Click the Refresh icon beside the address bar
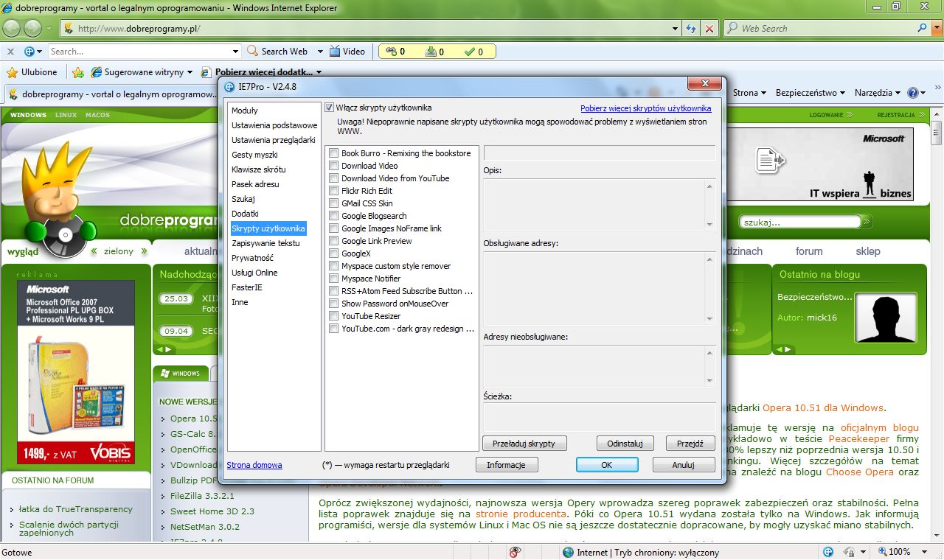The width and height of the screenshot is (944, 560). (691, 29)
